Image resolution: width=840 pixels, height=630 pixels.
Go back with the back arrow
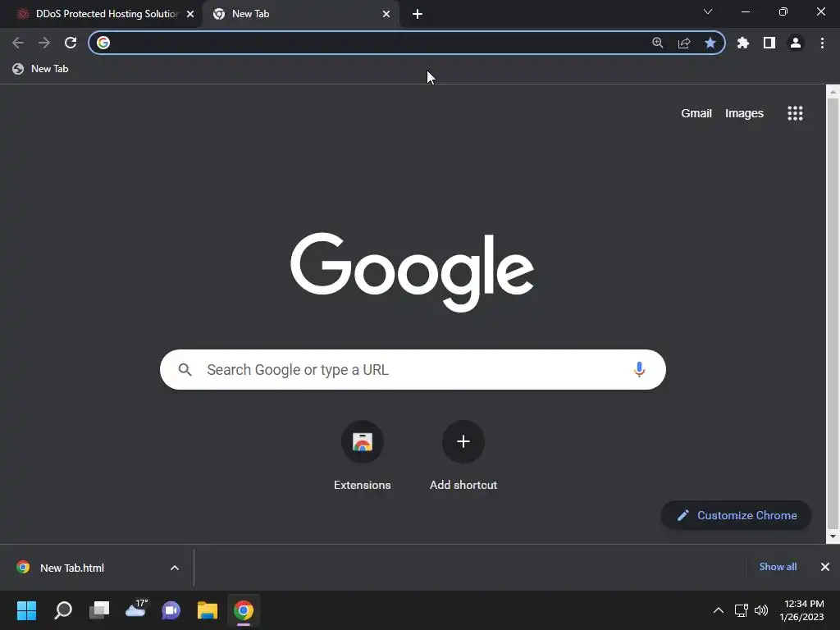point(18,43)
